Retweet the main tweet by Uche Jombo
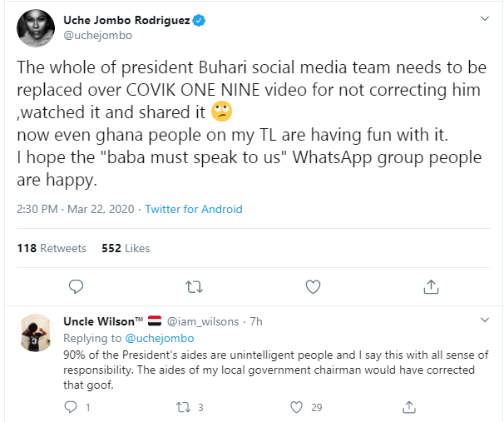Screen dimensions: 504x422 click(194, 287)
